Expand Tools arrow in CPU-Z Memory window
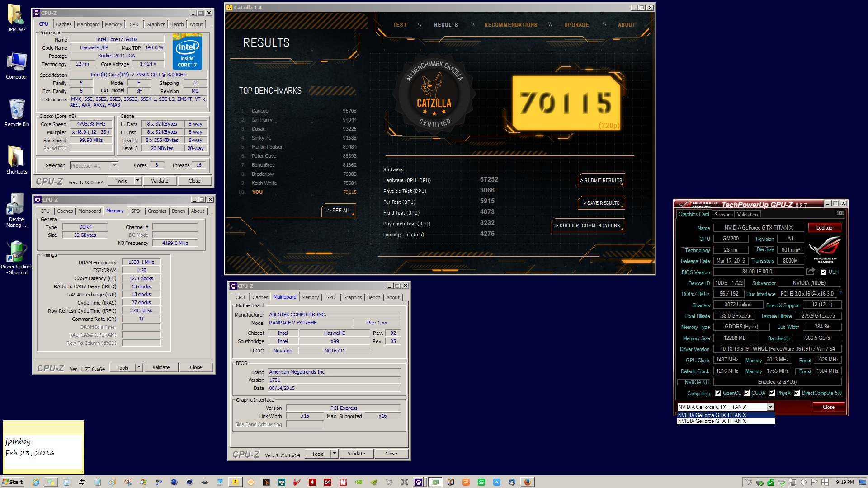Screen dimensions: 868x488 [x=139, y=367]
